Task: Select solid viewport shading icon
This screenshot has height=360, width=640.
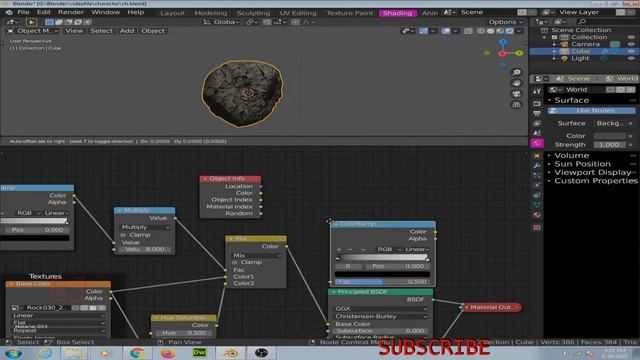Action: (491, 31)
